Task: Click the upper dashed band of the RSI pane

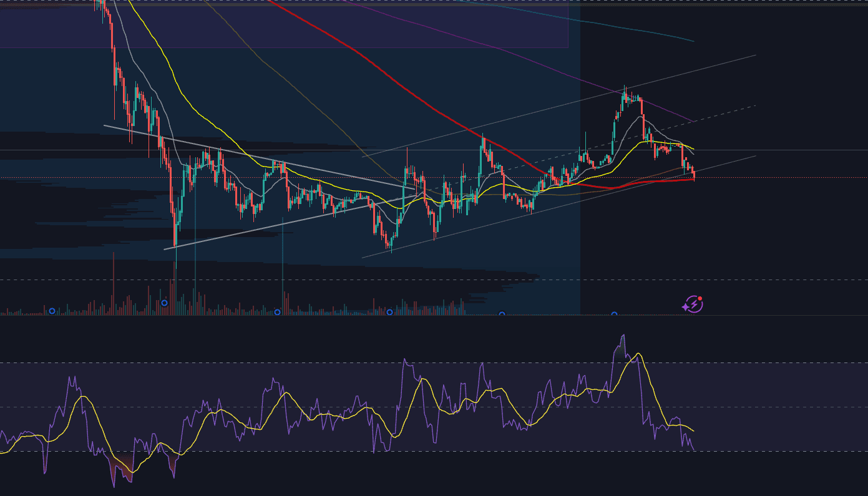Action: [187, 362]
